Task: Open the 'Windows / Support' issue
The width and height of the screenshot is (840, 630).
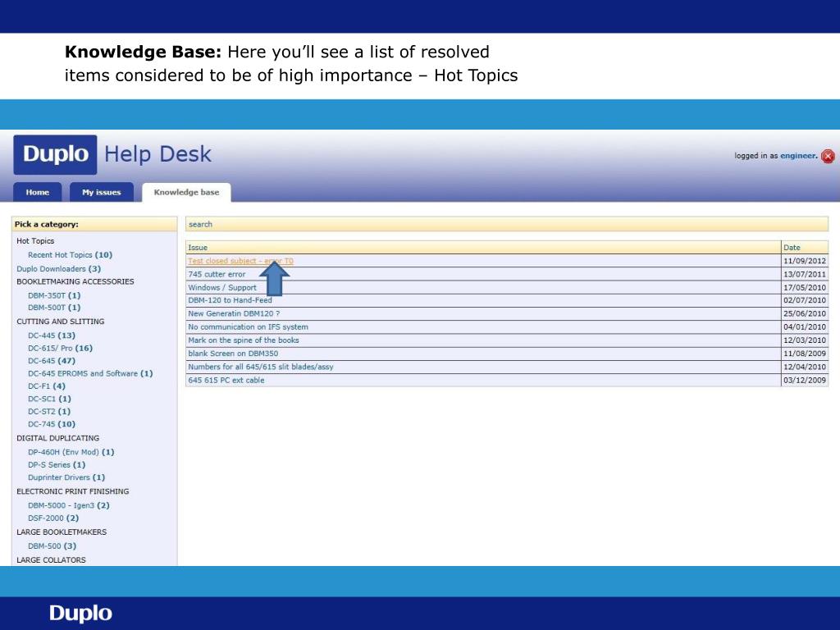Action: click(x=221, y=288)
